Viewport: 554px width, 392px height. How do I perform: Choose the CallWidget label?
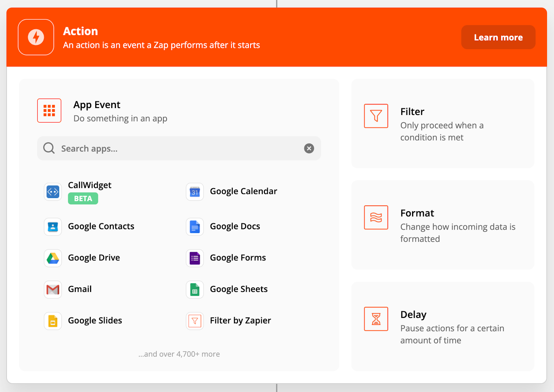(90, 185)
